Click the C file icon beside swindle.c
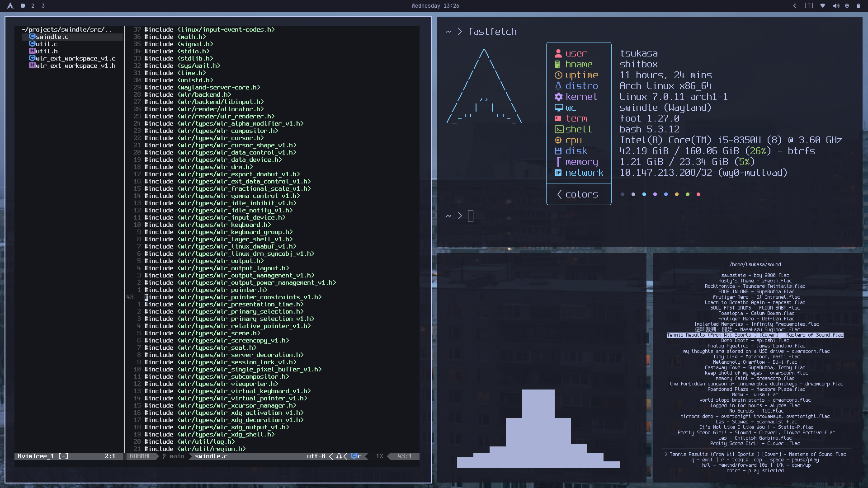Image resolution: width=868 pixels, height=488 pixels. (32, 37)
